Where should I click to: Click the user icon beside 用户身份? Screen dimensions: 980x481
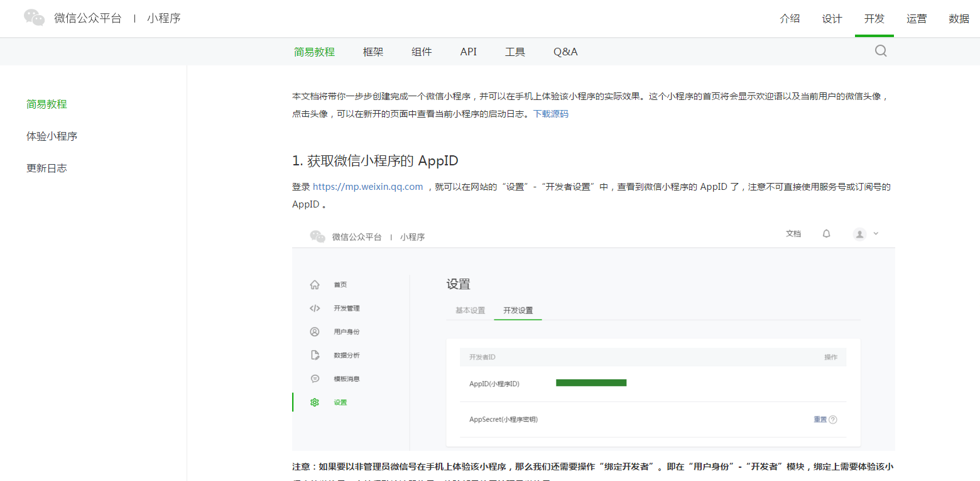[x=315, y=331]
